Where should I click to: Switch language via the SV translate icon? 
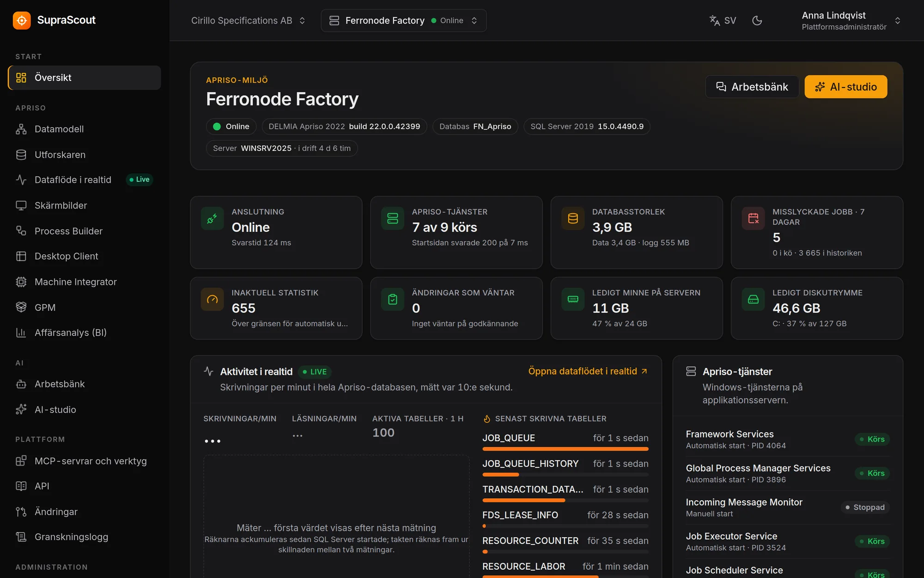[723, 20]
